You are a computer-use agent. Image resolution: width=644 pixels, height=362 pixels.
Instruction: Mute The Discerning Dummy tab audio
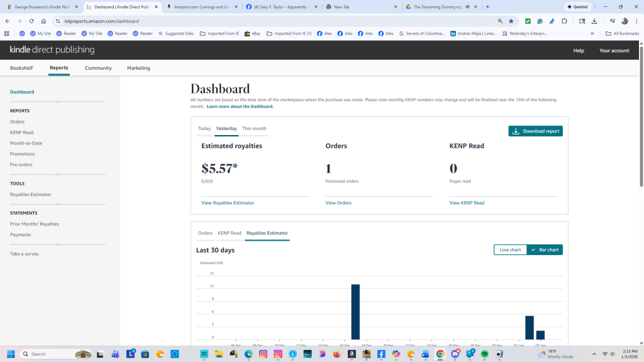coord(467,7)
